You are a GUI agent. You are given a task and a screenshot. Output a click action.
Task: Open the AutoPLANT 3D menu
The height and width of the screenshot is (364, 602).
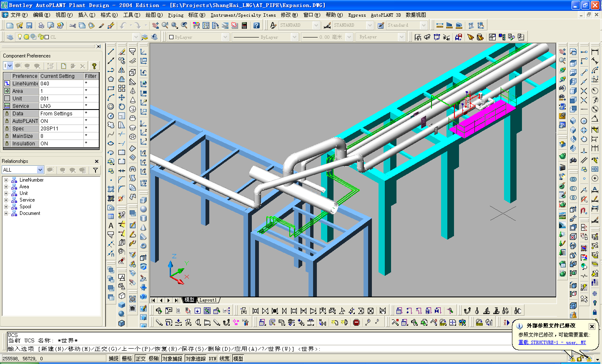[x=386, y=15]
